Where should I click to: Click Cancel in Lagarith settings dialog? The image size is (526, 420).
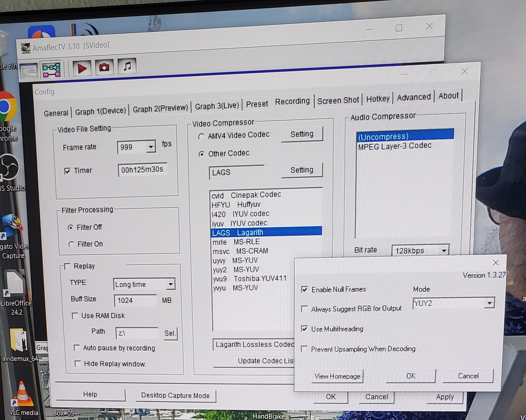[468, 376]
